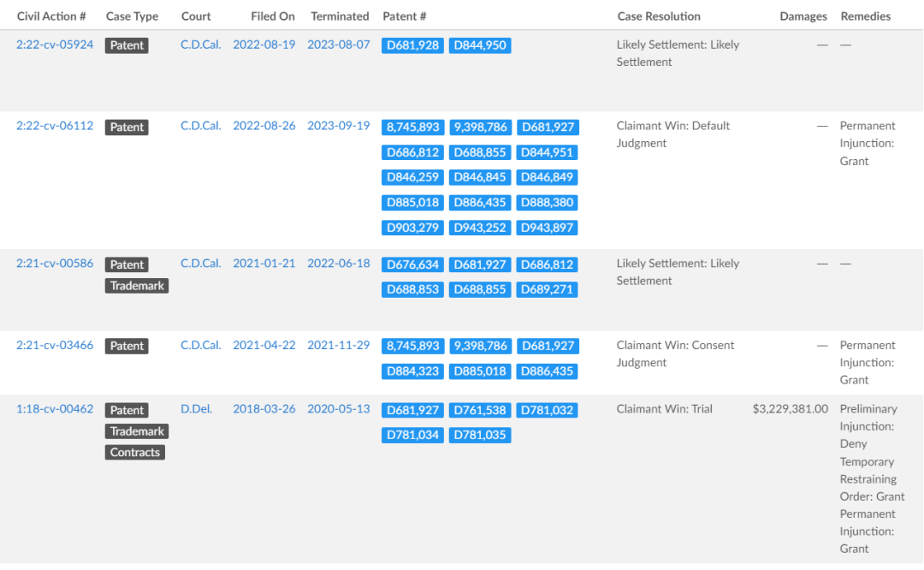
Task: Click the Trademark badge in the 2:21-cv-00586 row
Action: point(137,286)
